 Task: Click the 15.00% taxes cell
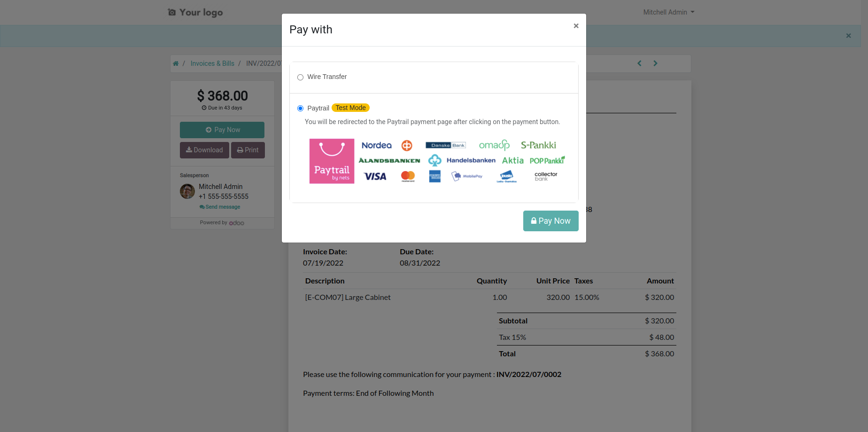pos(587,297)
